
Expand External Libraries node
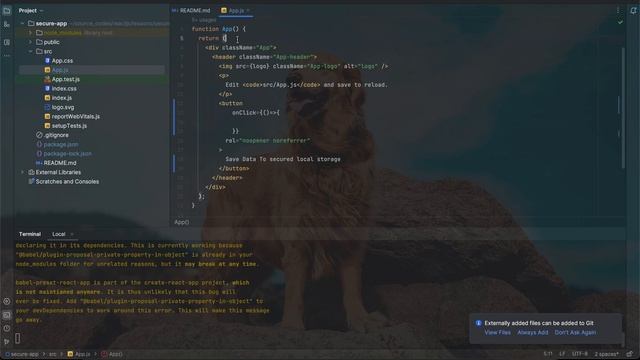click(22, 172)
